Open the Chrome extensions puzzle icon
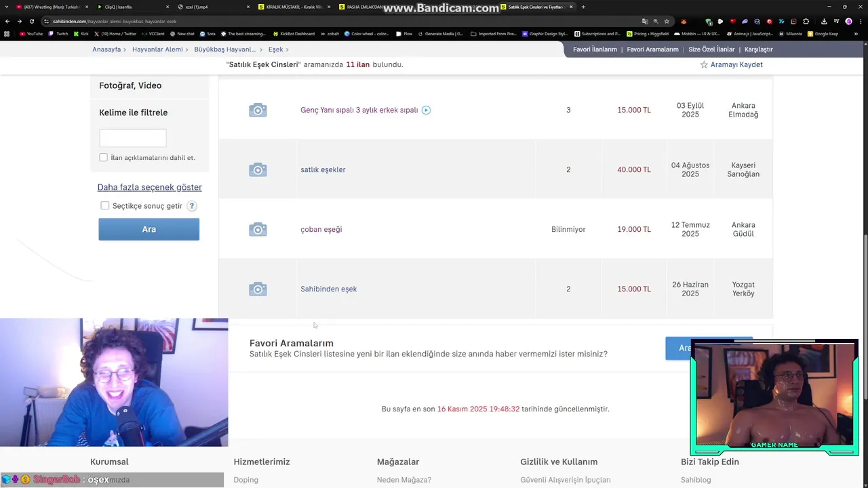The image size is (868, 488). pyautogui.click(x=806, y=21)
